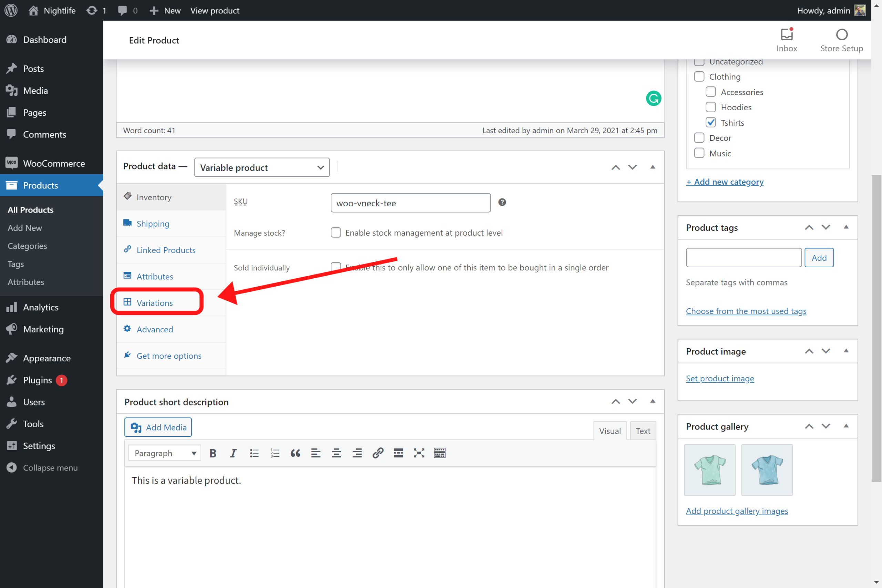The image size is (882, 588).
Task: Check the Hoodies category
Action: tap(711, 107)
